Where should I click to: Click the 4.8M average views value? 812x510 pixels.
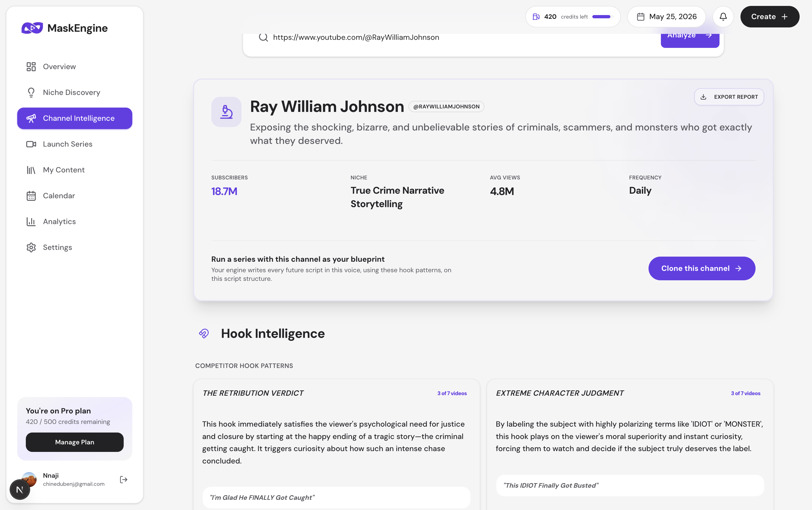[502, 192]
